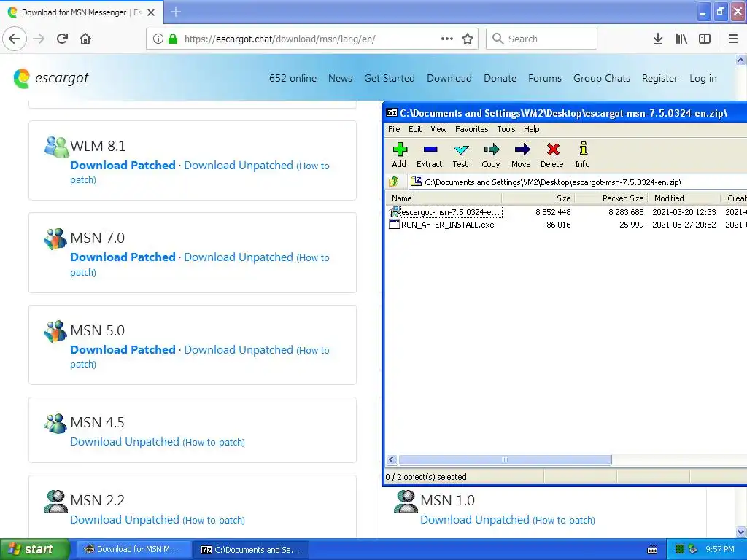Go up one folder level in 7-Zip
Viewport: 747px width, 560px height.
pos(394,182)
